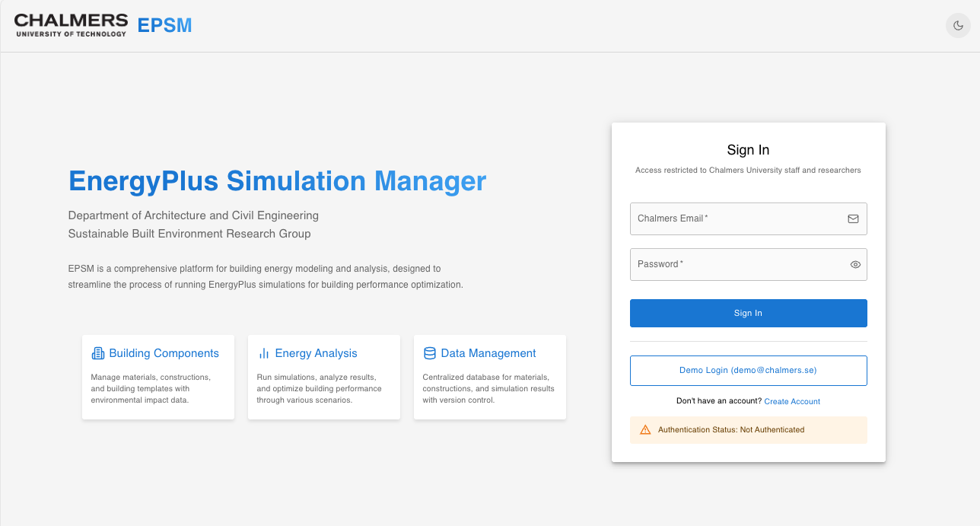Image resolution: width=980 pixels, height=526 pixels.
Task: Click the Chalmers University of Technology logo
Action: pos(71,24)
